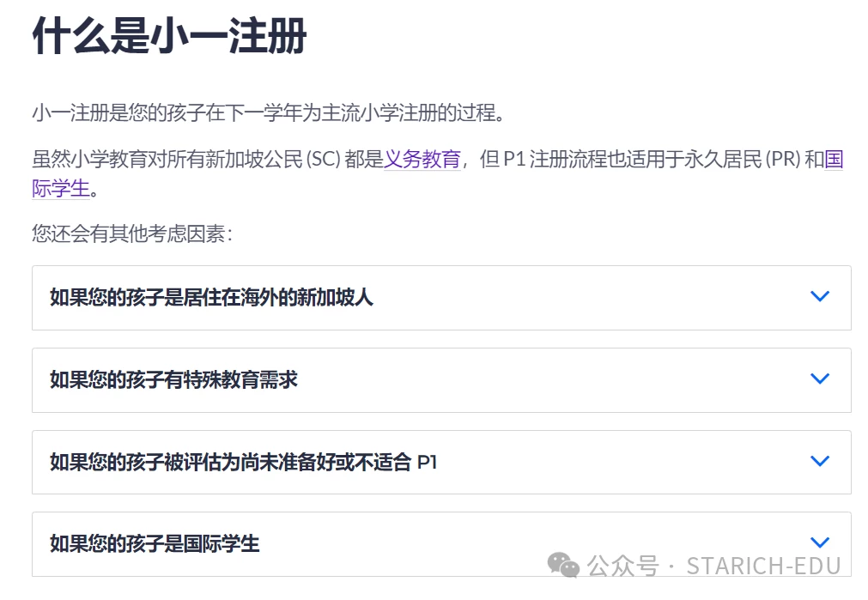This screenshot has height=600, width=868.
Task: Click chevron icon beside 国际学生 accordion row
Action: tap(819, 542)
